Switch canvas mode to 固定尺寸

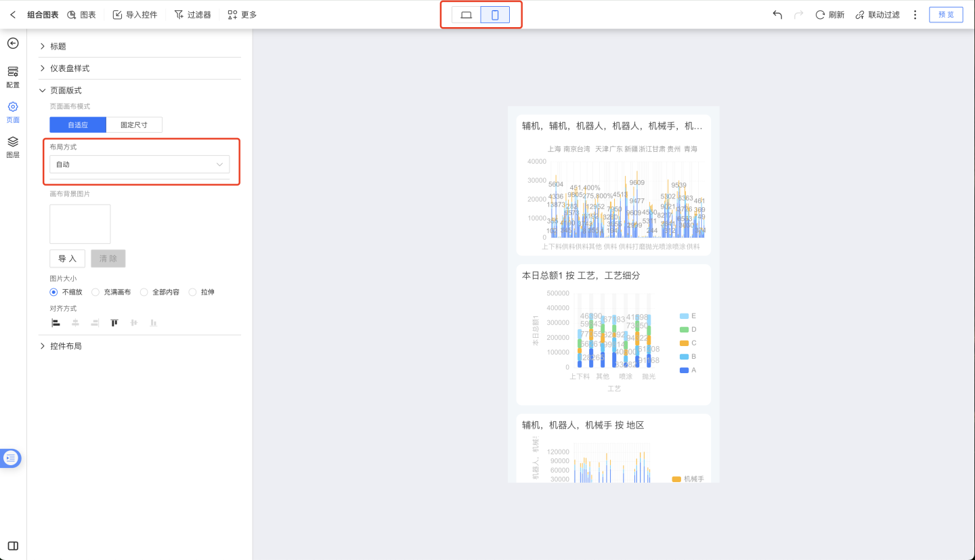click(134, 125)
